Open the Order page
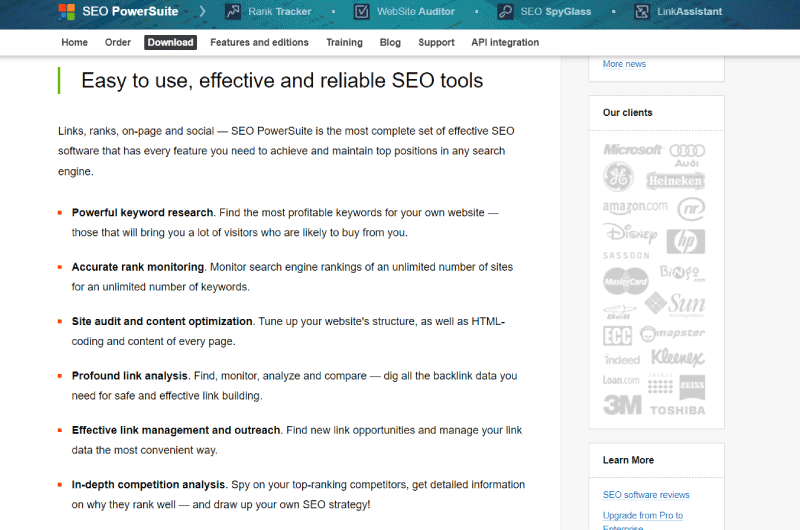The image size is (800, 530). tap(118, 42)
